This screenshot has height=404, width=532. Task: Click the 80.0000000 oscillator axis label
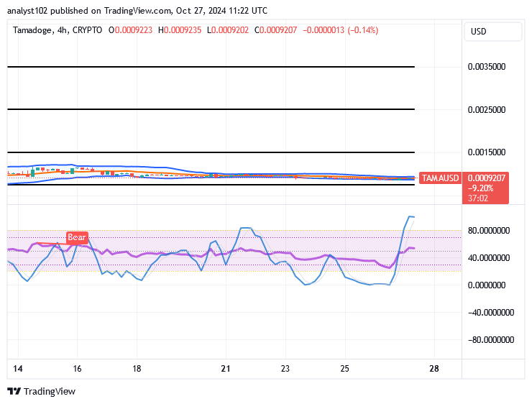point(489,230)
